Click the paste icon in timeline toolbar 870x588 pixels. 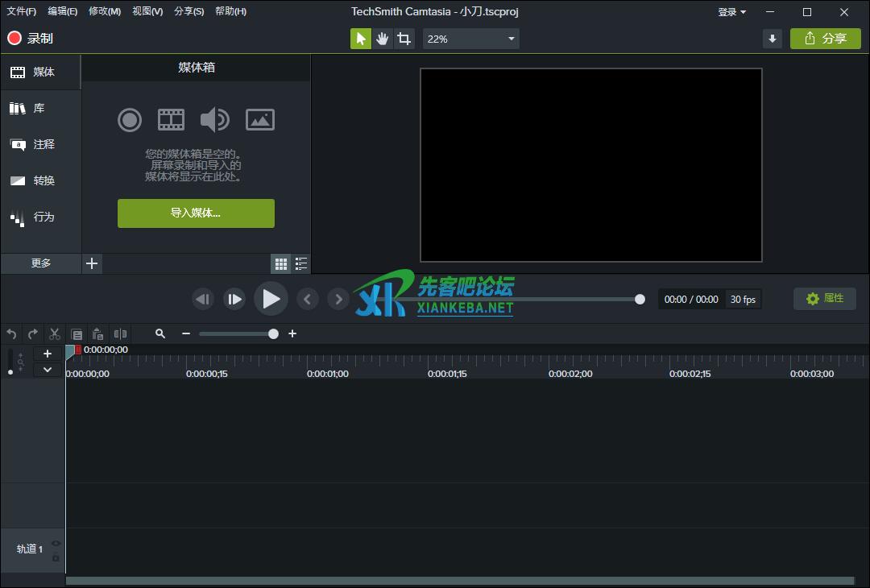tap(98, 333)
